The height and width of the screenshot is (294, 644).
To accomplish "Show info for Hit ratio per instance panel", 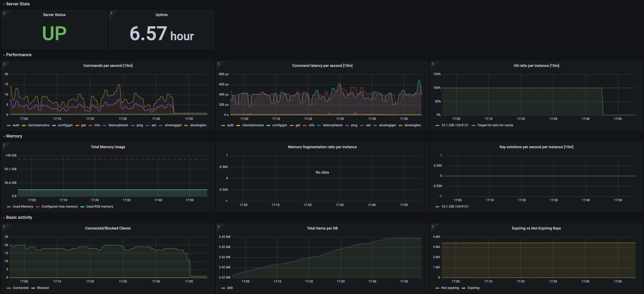I will pos(433,64).
